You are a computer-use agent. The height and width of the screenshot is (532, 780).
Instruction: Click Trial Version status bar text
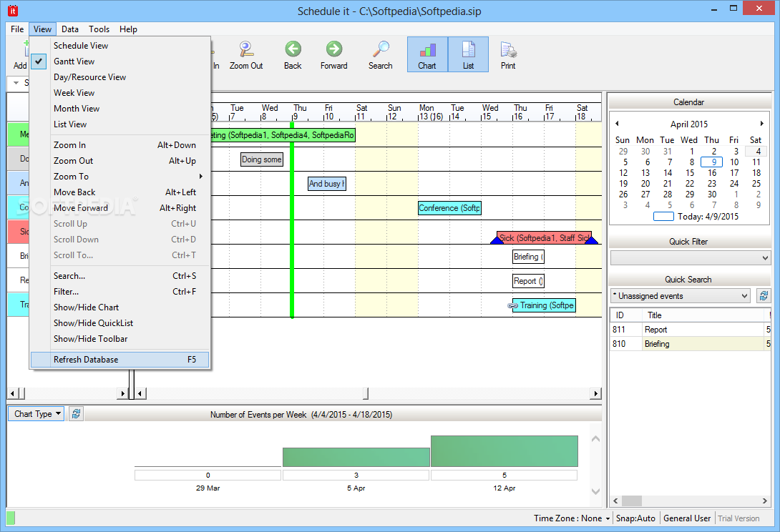738,518
